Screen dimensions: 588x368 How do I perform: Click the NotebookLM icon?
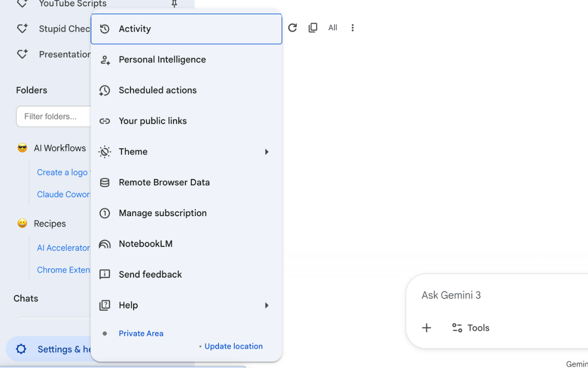[105, 244]
